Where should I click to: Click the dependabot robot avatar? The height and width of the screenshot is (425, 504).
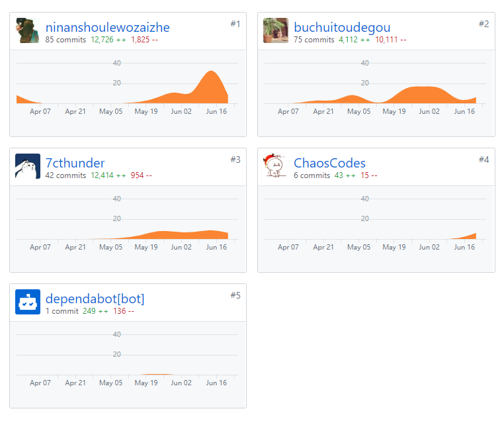[x=28, y=302]
